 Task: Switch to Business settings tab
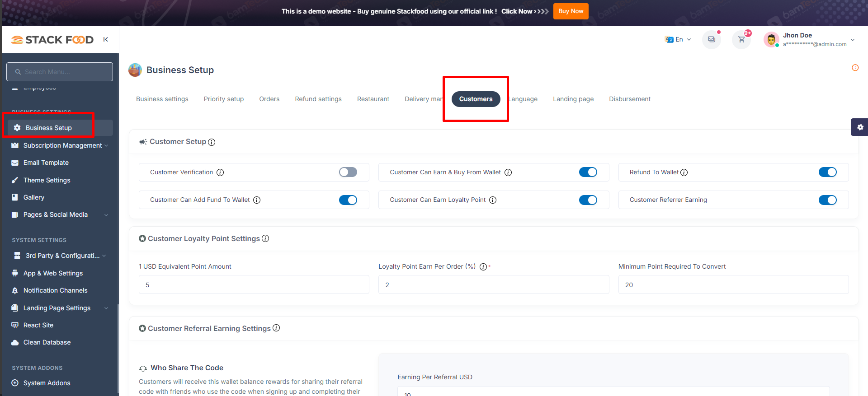click(162, 99)
